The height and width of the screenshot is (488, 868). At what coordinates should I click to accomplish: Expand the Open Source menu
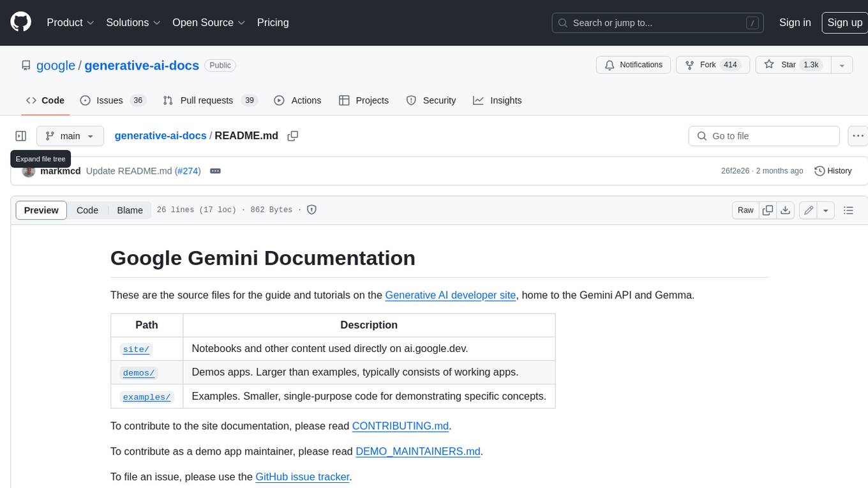(209, 22)
